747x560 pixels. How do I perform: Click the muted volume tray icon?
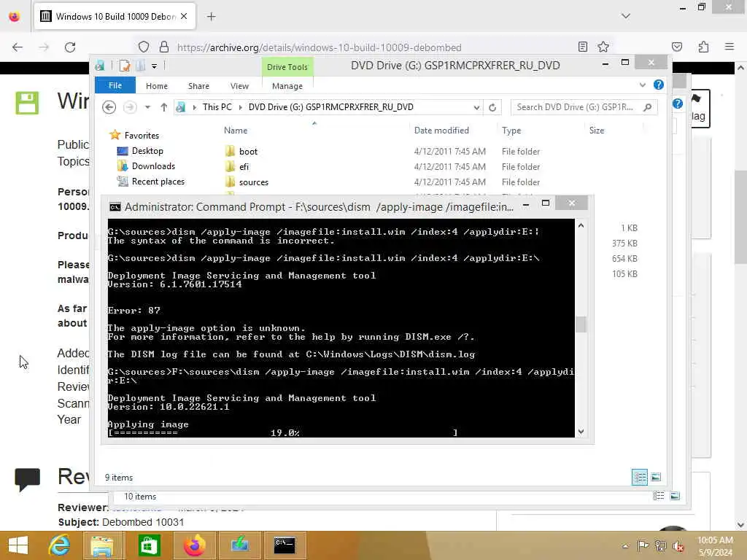click(x=678, y=546)
